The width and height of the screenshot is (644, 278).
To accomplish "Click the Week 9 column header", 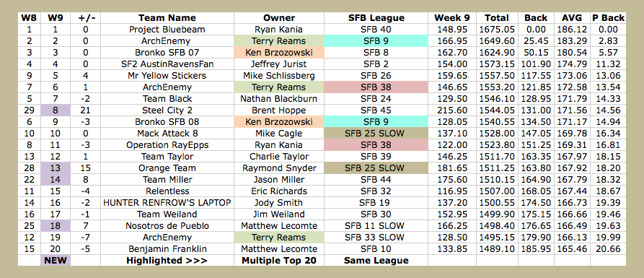I will (x=452, y=17).
